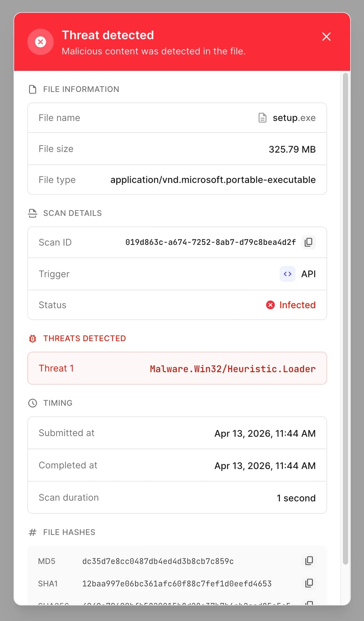This screenshot has width=364, height=621.
Task: Click the hash icon beside FILE HASHES
Action: pyautogui.click(x=32, y=532)
